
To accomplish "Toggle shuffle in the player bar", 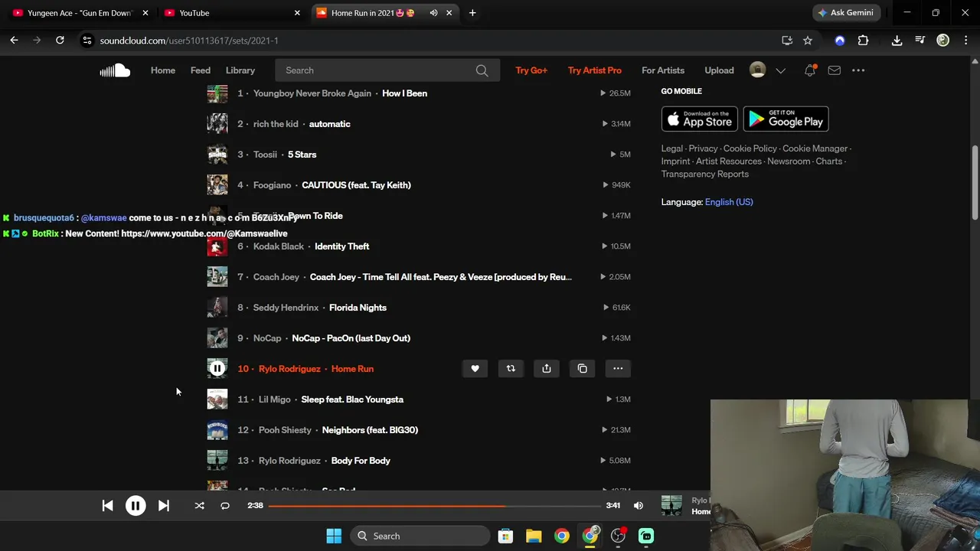I will click(199, 505).
